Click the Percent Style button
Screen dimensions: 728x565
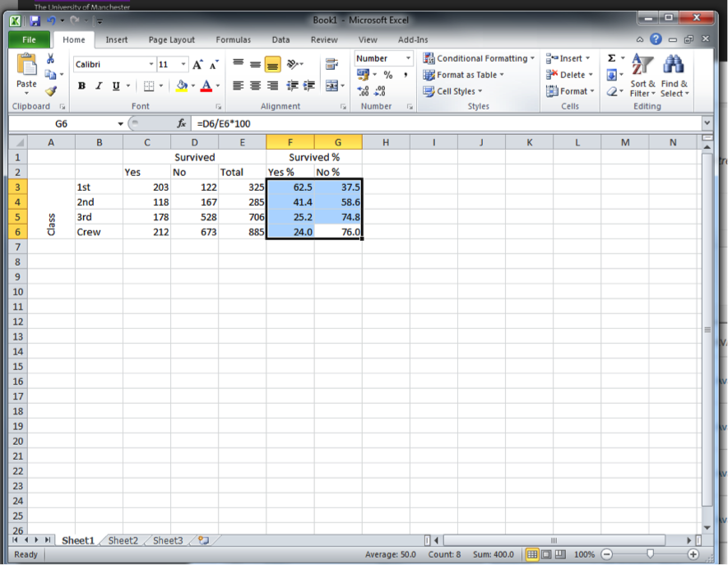[387, 75]
